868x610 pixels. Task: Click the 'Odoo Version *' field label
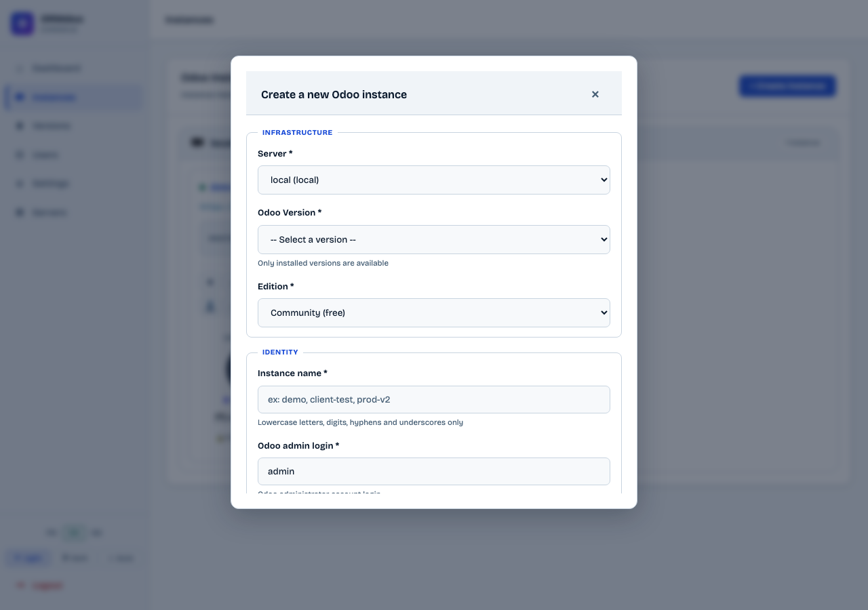(290, 213)
